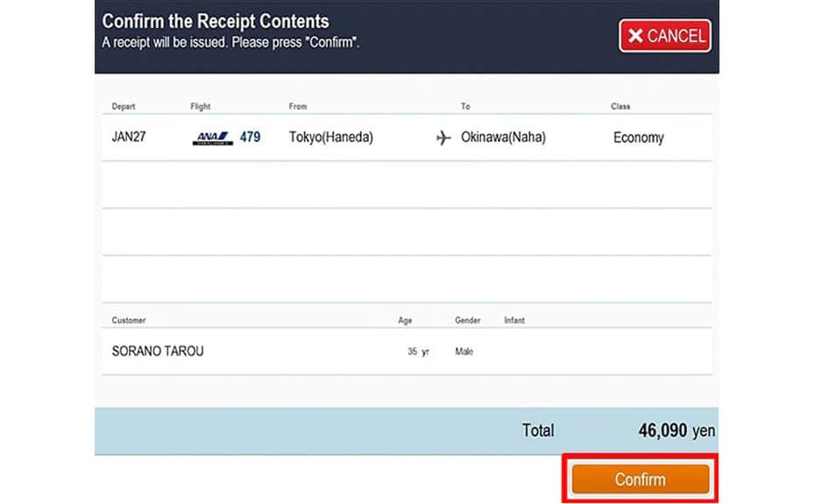Click the Confirm the Receipt Contents heading
Viewport: 815px width, 504px height.
tap(216, 21)
